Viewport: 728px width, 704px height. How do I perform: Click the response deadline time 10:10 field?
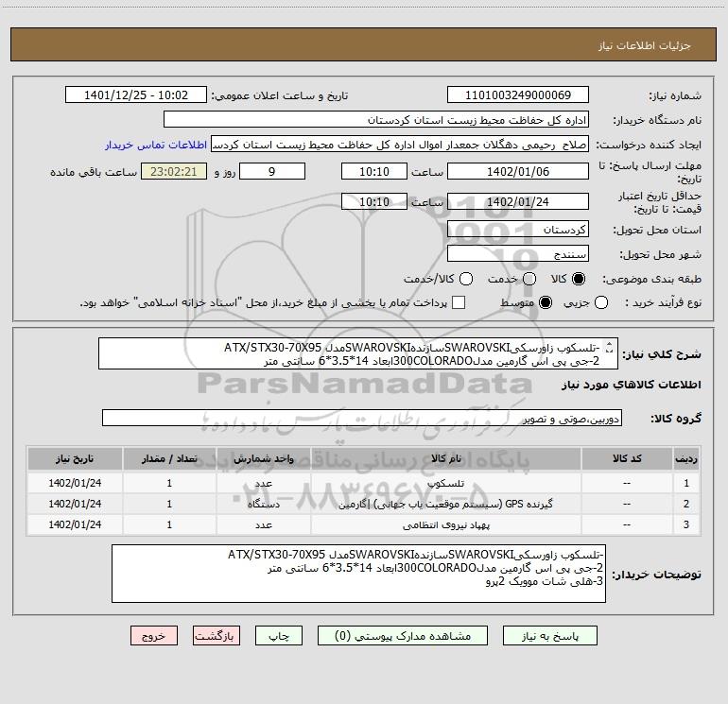[374, 171]
